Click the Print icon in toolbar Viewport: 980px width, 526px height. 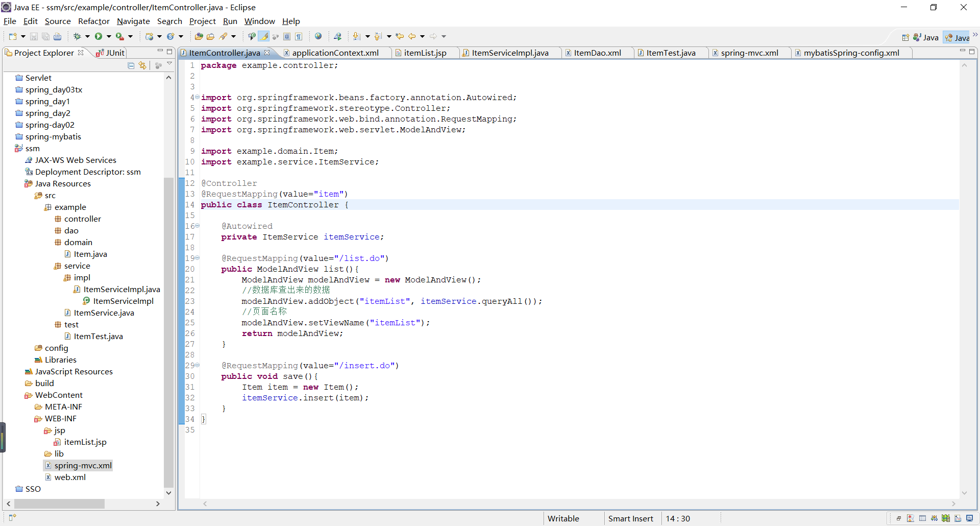[x=57, y=36]
